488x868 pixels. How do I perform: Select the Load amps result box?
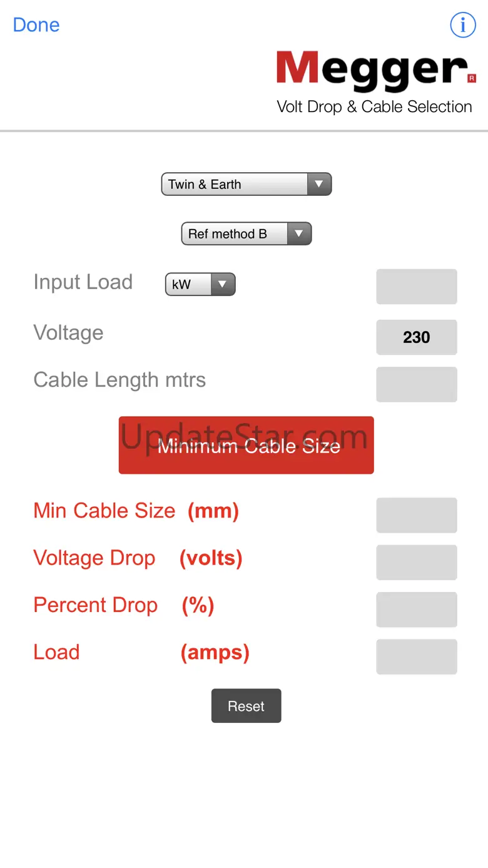[416, 656]
